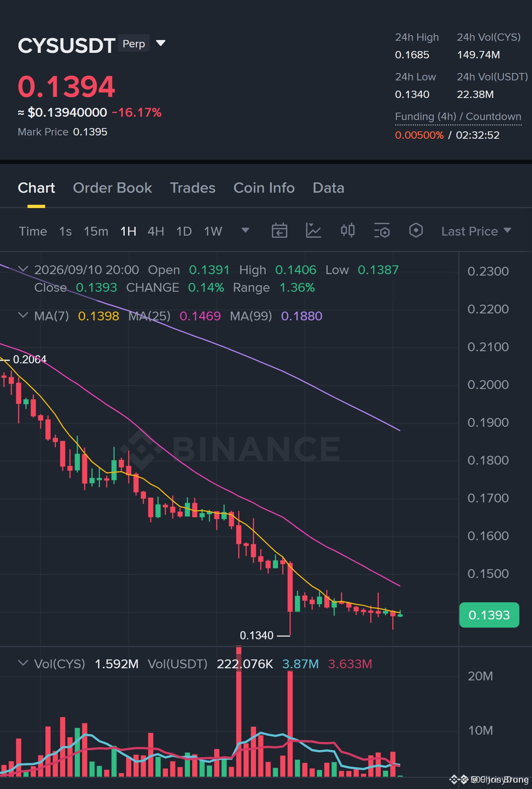Open the calendar date jump icon
Viewport: 532px width, 789px height.
point(279,231)
